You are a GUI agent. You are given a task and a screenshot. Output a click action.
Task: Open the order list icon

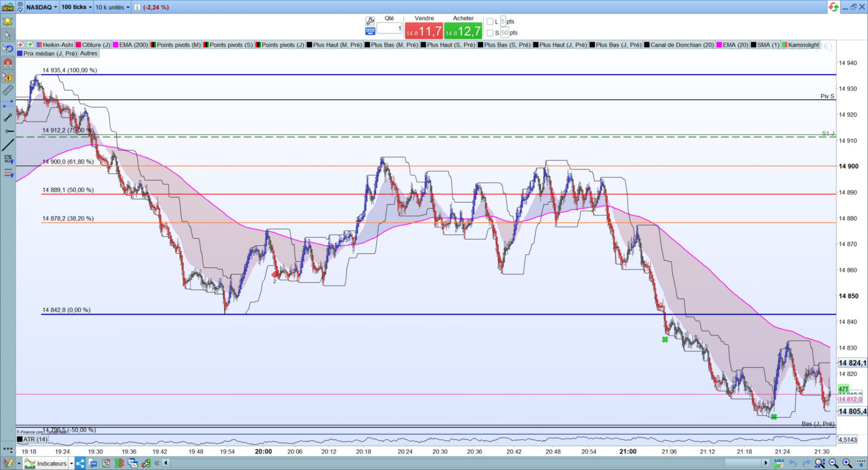click(106, 463)
